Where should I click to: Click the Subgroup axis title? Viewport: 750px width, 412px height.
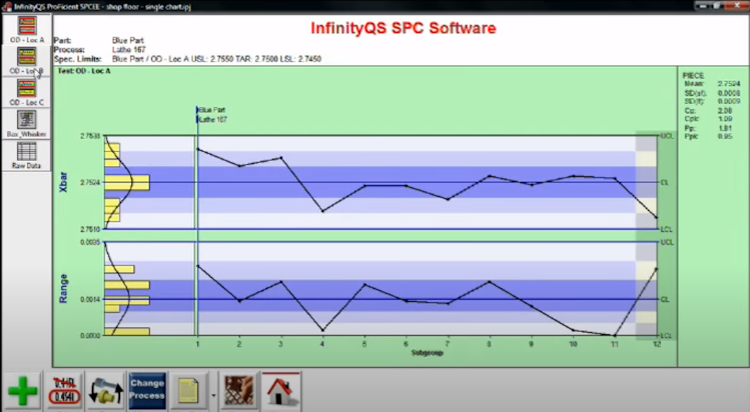427,353
